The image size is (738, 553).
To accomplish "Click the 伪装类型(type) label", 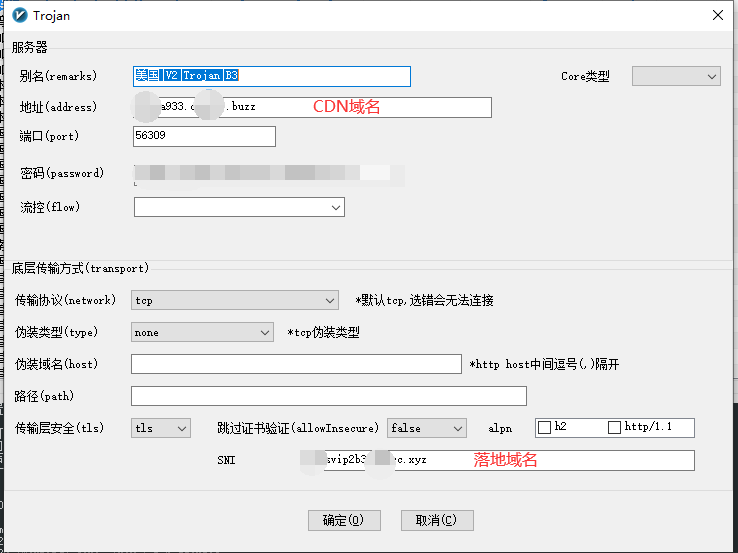I will tap(56, 332).
